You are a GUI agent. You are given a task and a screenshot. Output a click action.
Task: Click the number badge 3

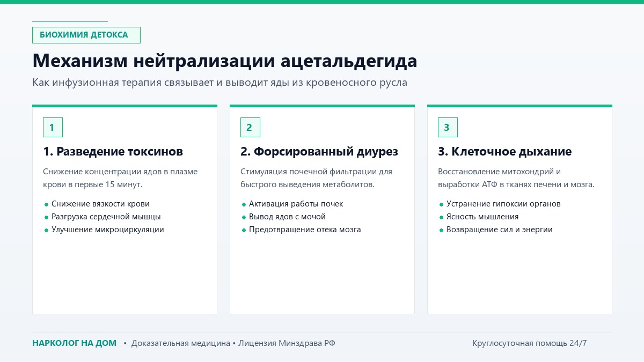[x=448, y=128]
